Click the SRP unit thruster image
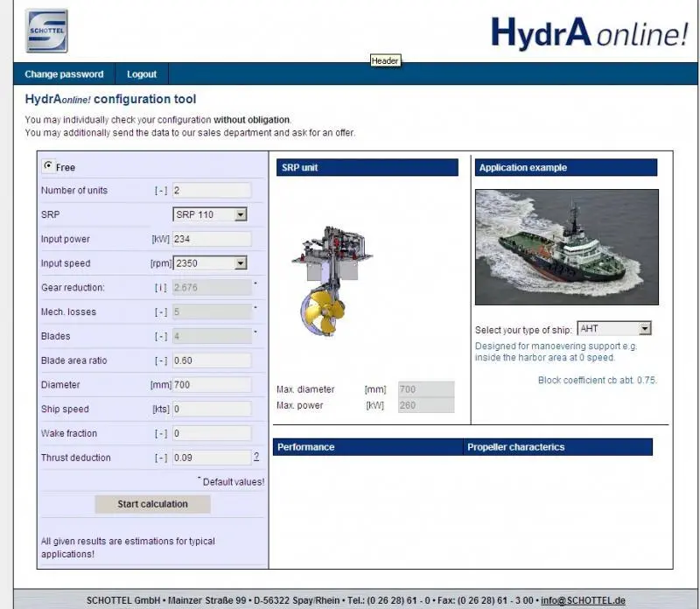The height and width of the screenshot is (609, 700). [x=332, y=281]
